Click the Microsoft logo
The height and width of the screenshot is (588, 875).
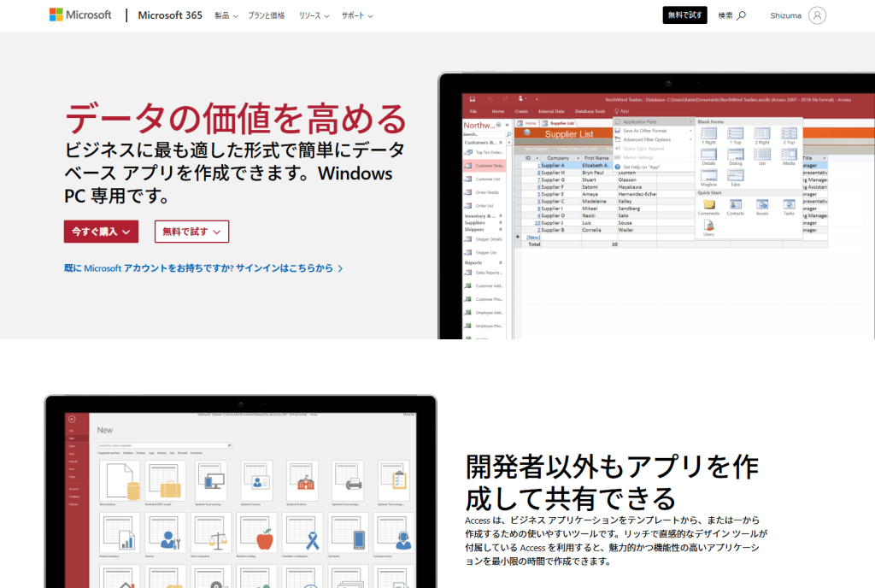point(80,15)
